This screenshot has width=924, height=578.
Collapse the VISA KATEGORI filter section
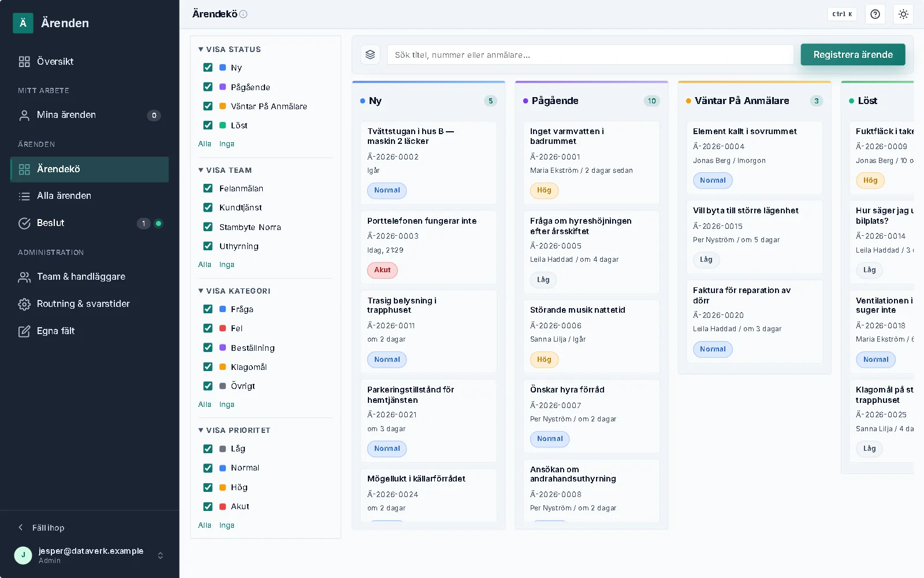(x=234, y=291)
